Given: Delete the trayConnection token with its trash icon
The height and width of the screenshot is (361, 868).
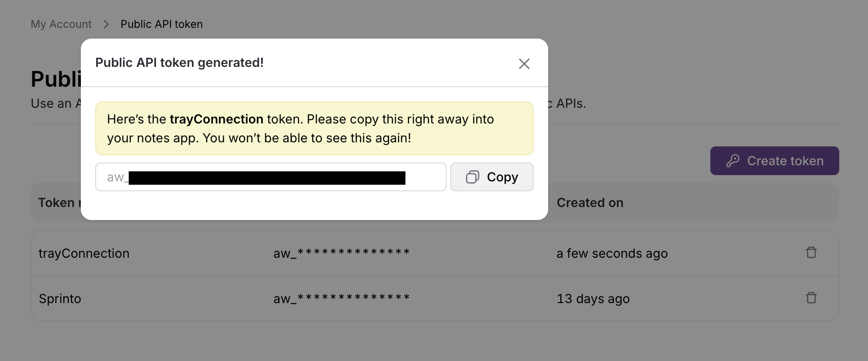Looking at the screenshot, I should tap(811, 252).
